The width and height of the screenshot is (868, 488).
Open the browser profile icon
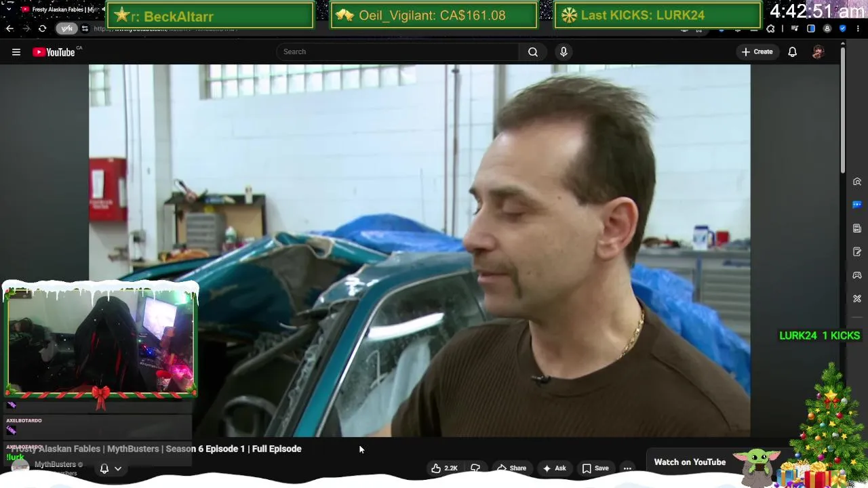pyautogui.click(x=827, y=28)
